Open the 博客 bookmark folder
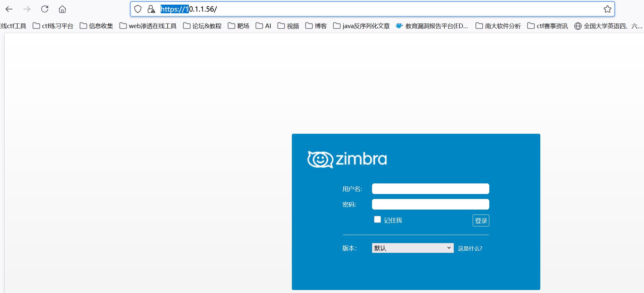 click(316, 26)
